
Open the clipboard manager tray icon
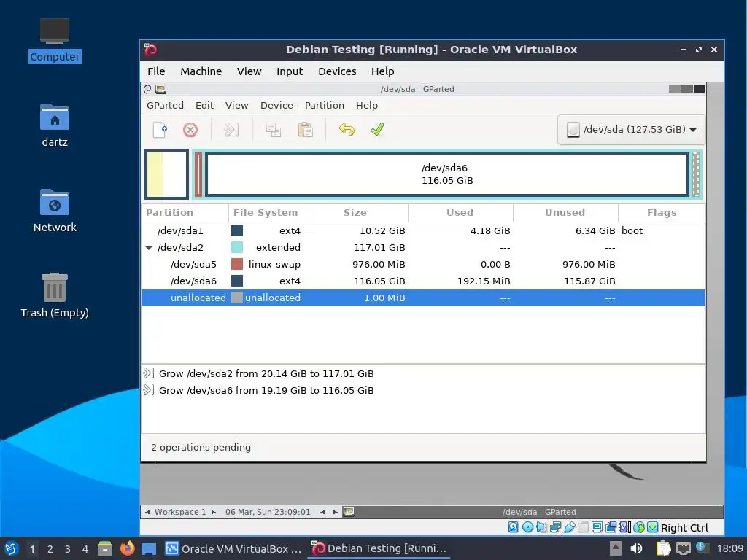click(x=663, y=548)
